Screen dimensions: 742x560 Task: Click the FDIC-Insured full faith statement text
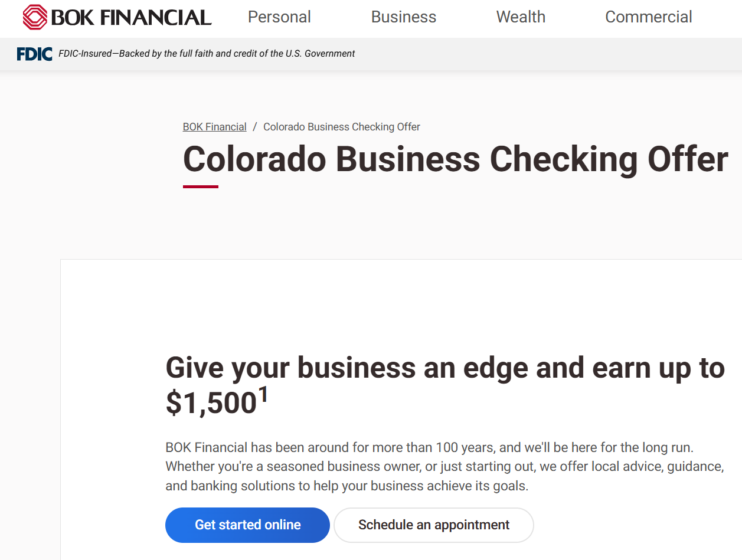(x=207, y=54)
